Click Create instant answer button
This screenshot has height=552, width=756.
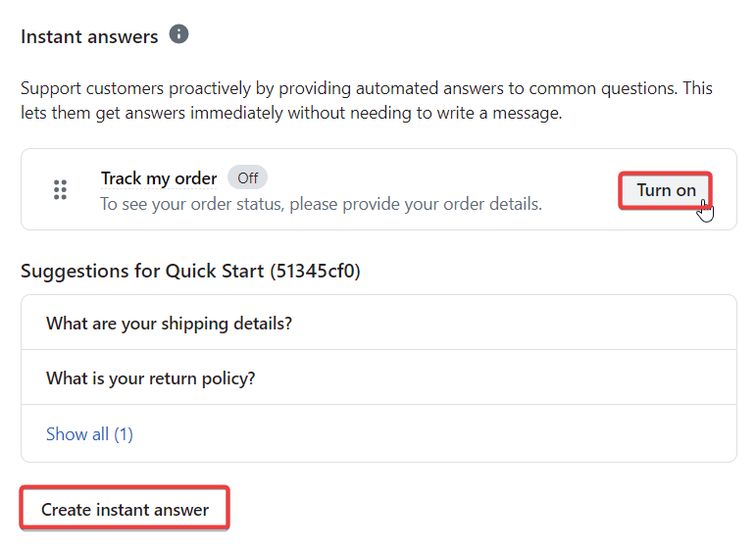[x=125, y=510]
